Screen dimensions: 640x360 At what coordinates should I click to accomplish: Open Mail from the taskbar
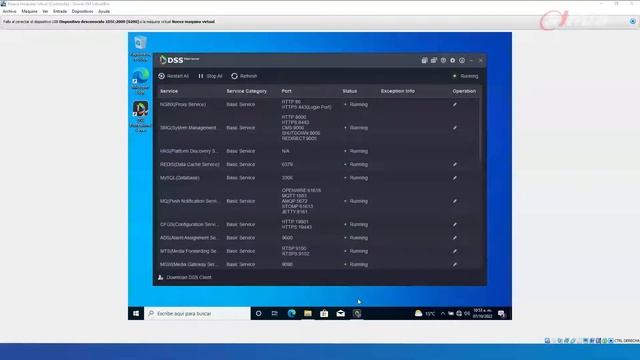[340, 313]
